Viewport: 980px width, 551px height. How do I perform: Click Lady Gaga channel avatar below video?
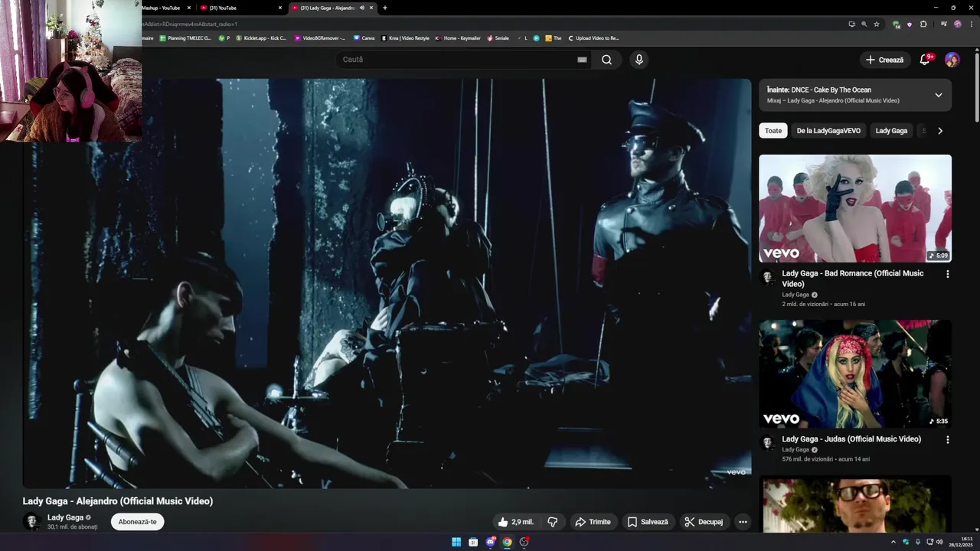pos(32,522)
